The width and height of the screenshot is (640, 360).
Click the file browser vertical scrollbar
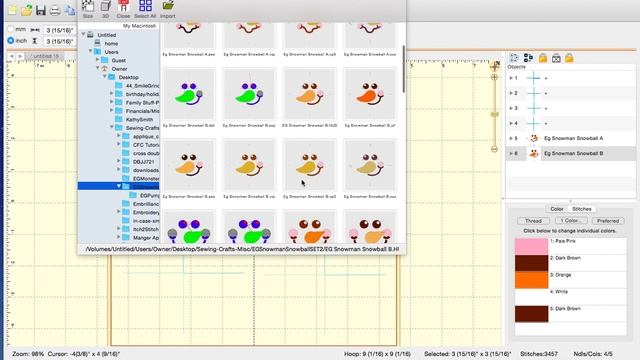click(x=404, y=69)
